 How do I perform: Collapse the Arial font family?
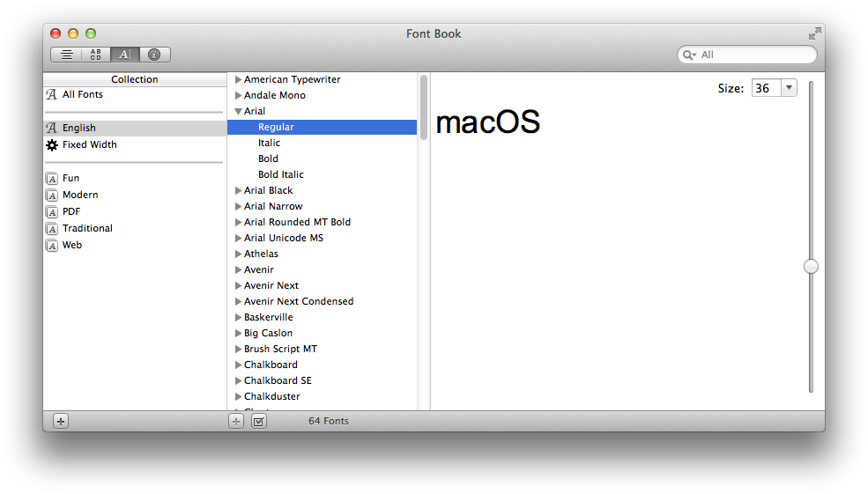coord(238,111)
